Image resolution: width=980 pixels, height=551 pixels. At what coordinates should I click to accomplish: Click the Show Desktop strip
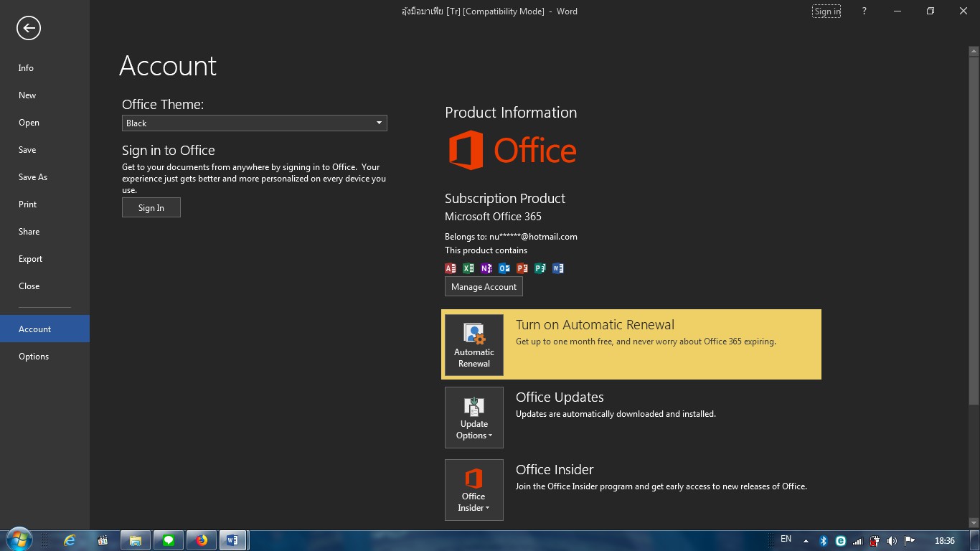tap(975, 540)
